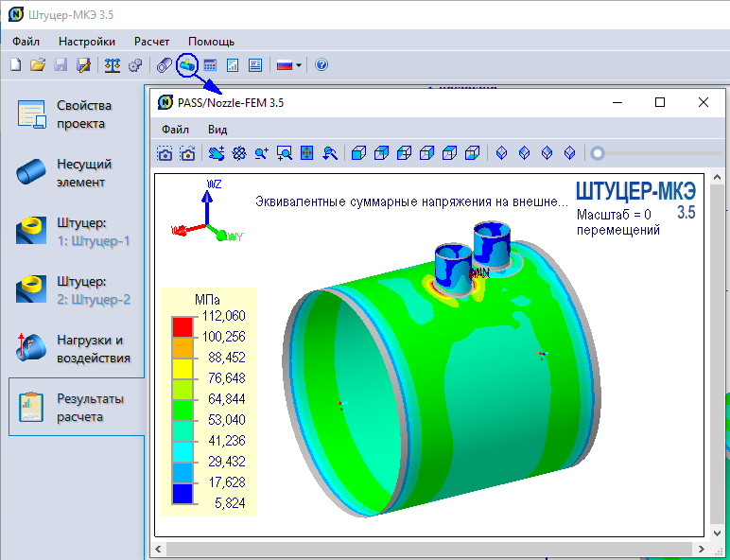This screenshot has height=560, width=730.
Task: Open help with the question mark icon
Action: tap(322, 64)
